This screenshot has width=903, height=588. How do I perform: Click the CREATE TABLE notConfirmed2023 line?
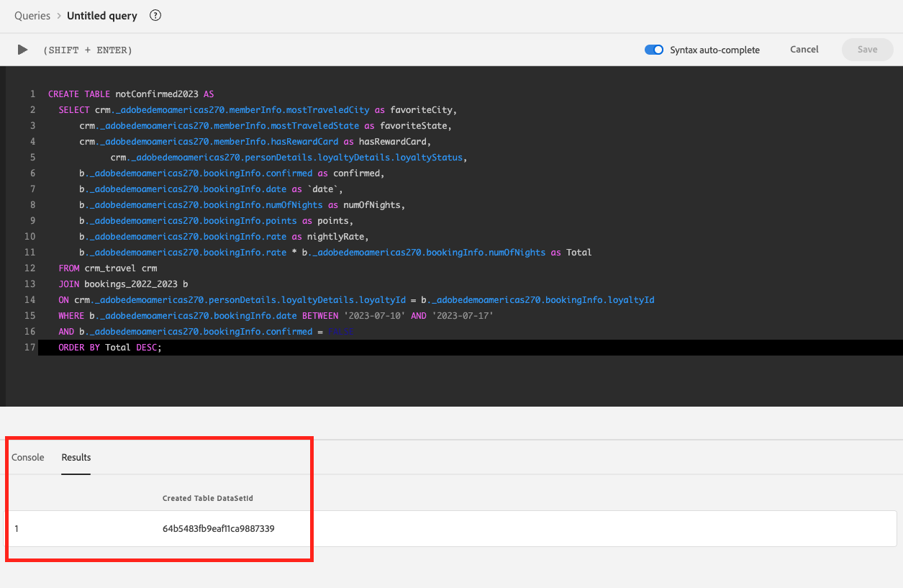click(x=131, y=94)
